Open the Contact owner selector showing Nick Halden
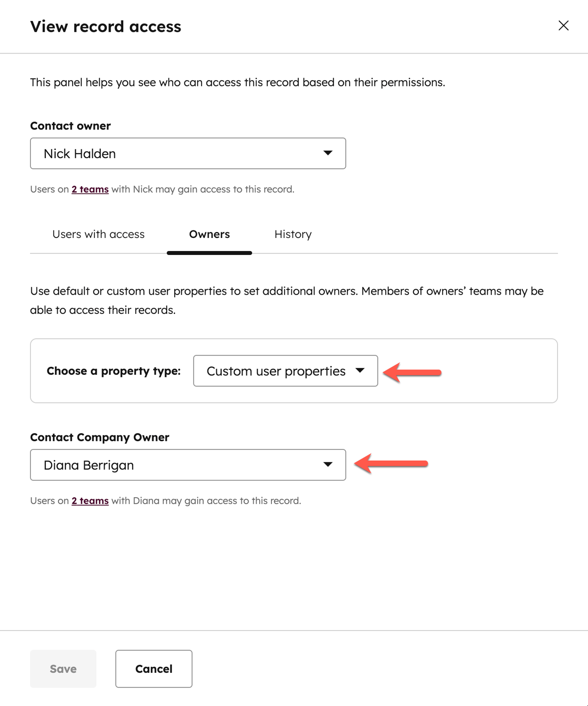The width and height of the screenshot is (588, 706). pyautogui.click(x=187, y=153)
